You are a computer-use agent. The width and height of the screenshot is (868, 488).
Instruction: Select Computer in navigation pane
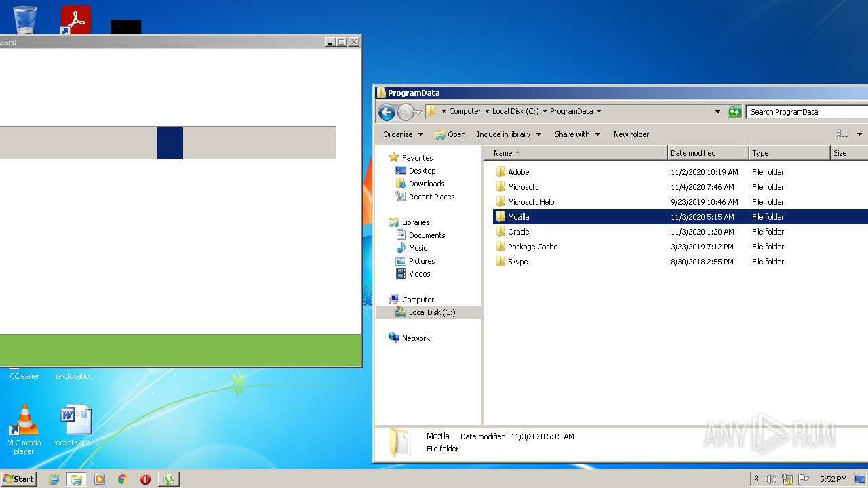[x=412, y=300]
